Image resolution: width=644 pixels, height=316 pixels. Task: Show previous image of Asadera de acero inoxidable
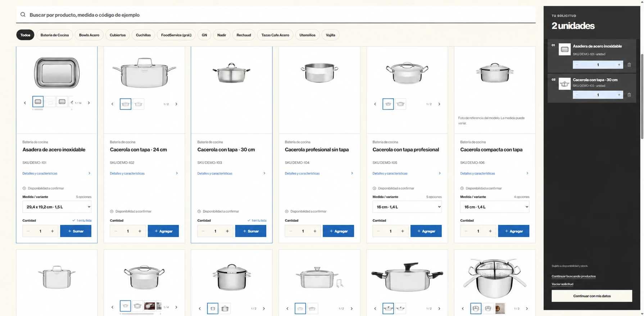tap(25, 103)
